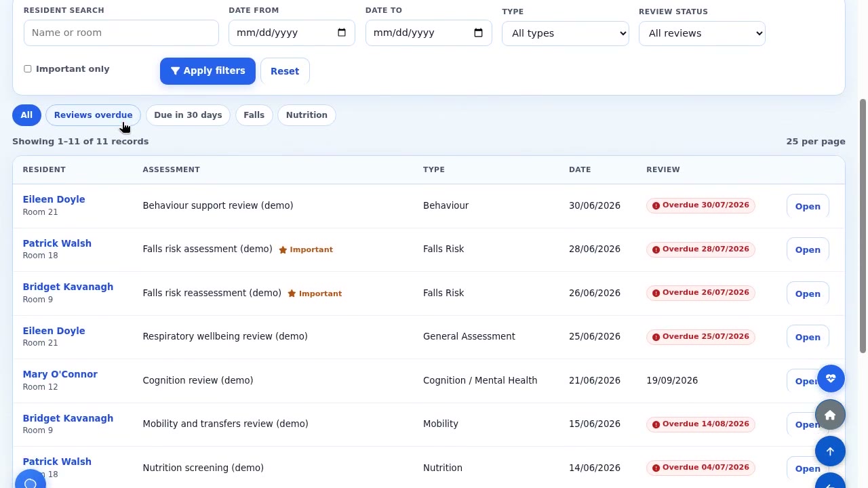The width and height of the screenshot is (868, 488).
Task: Click the General Assessment type cell
Action: tap(469, 336)
